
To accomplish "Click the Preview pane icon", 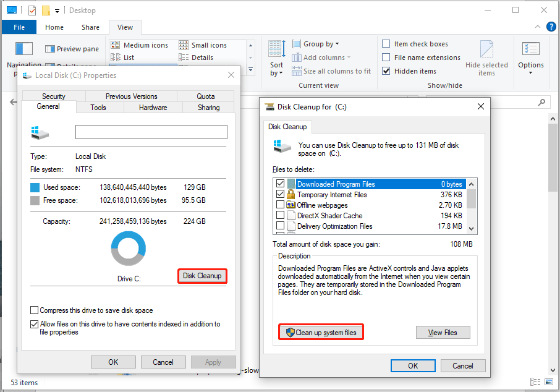I will point(49,49).
